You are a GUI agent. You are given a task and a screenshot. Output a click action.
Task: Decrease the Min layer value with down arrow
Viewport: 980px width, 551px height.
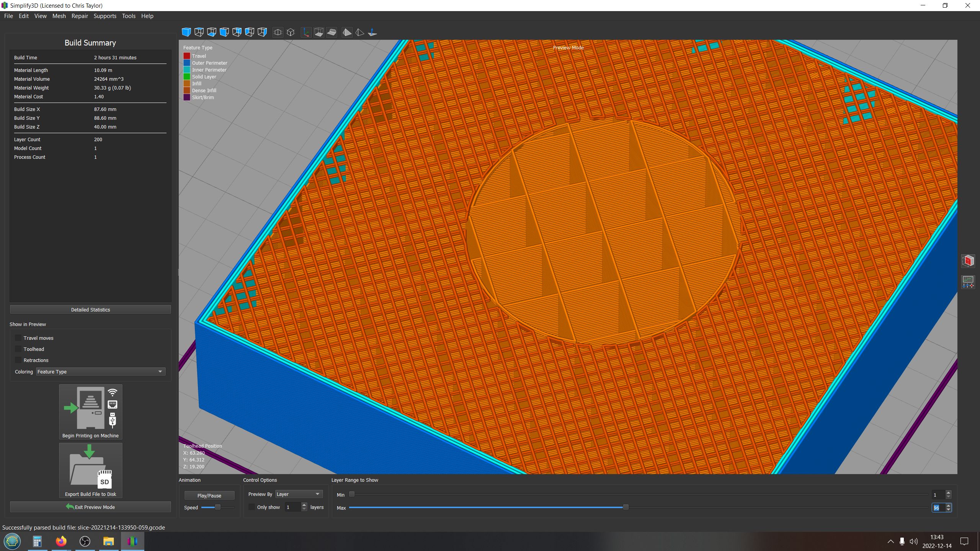[948, 497]
